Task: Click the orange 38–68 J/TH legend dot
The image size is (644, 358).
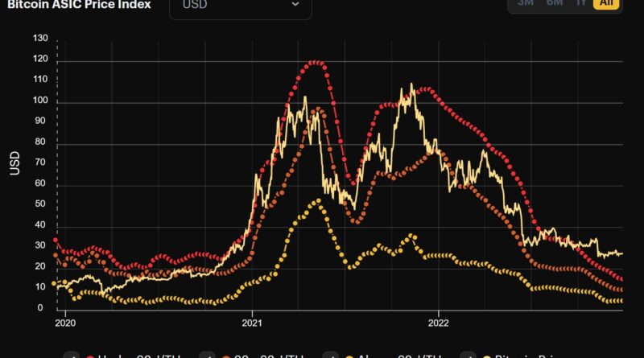Action: (225, 355)
